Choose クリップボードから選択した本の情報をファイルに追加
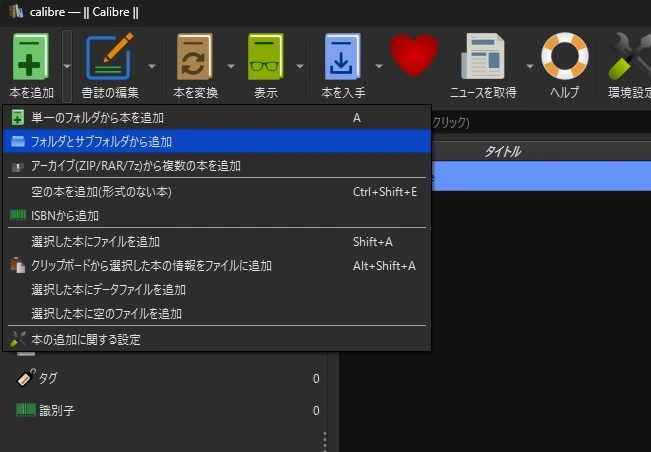This screenshot has width=651, height=452. [217, 266]
